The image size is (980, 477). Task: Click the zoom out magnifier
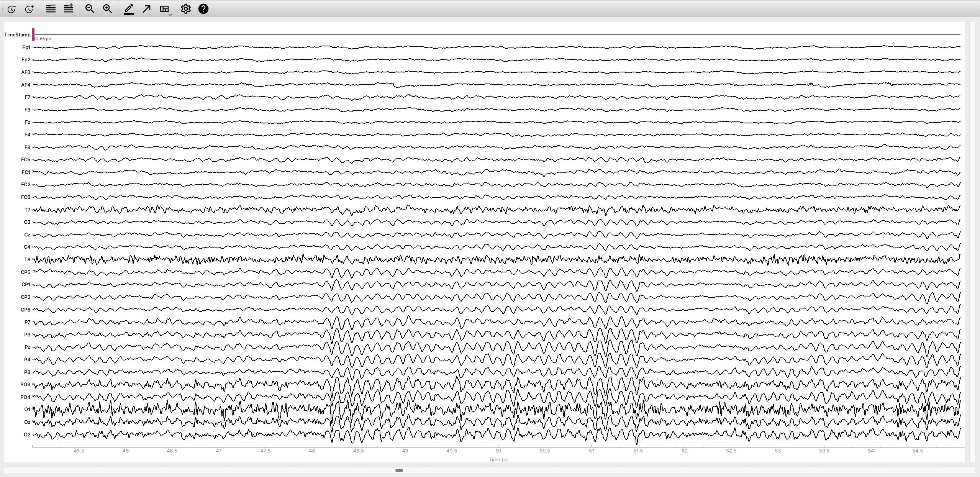pos(90,9)
